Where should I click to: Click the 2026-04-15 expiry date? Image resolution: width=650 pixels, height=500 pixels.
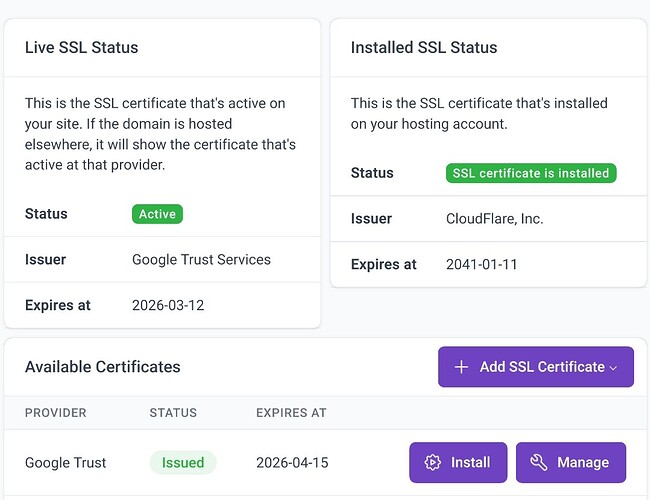point(292,462)
